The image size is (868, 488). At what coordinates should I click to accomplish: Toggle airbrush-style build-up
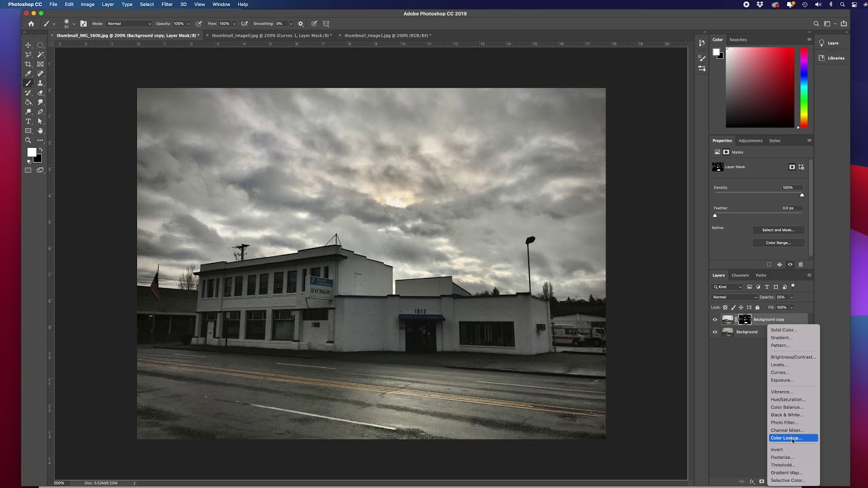(x=244, y=24)
